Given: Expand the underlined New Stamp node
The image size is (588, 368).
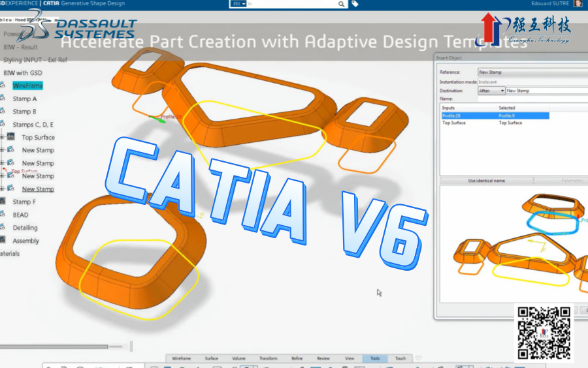Looking at the screenshot, I should tap(2, 189).
